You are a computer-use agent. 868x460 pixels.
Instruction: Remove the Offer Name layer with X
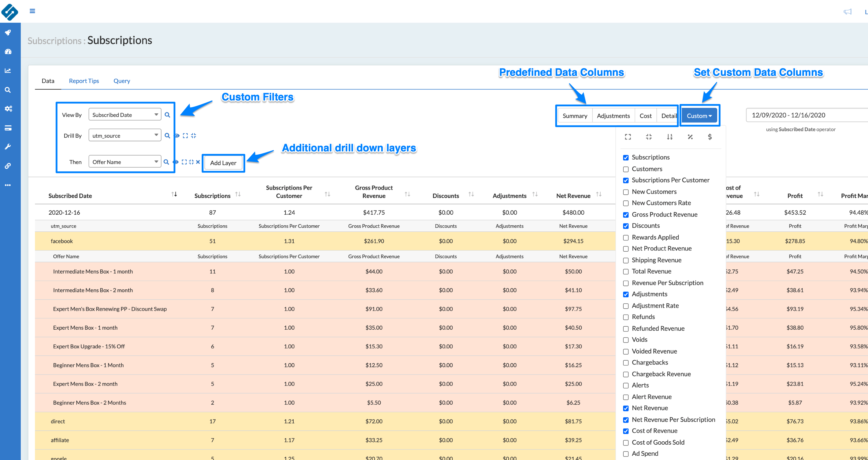pos(198,162)
